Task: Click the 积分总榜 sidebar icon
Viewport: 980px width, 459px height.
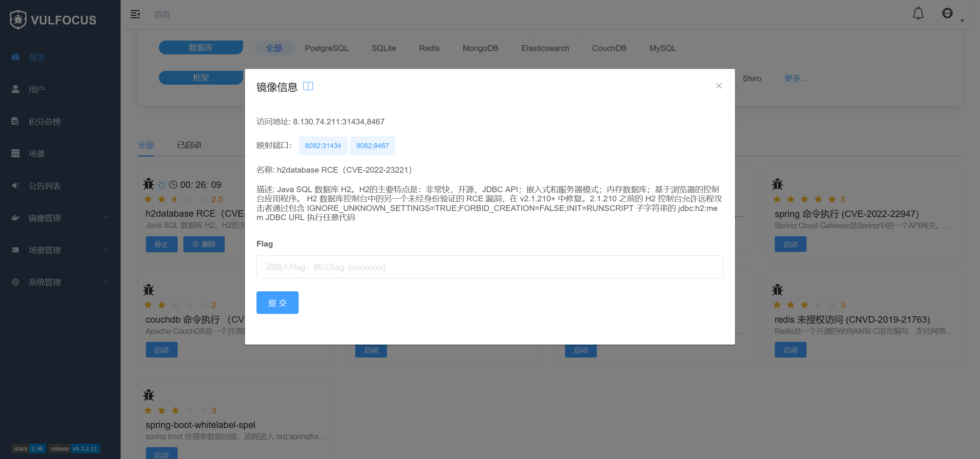Action: click(x=15, y=121)
